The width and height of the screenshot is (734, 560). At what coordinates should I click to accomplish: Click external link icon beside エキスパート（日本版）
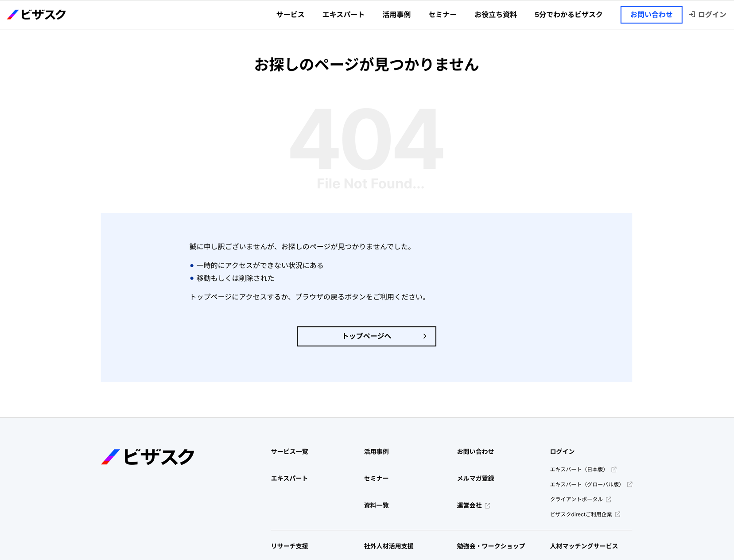click(614, 470)
